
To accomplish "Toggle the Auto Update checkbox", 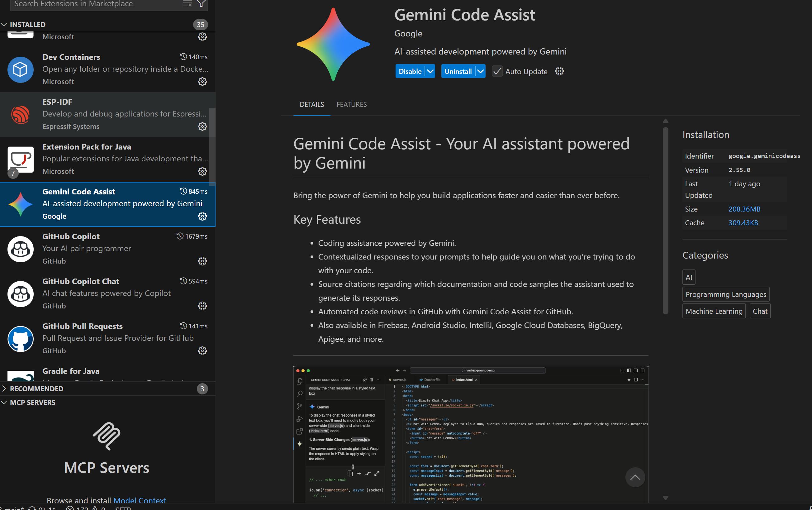I will (x=497, y=71).
